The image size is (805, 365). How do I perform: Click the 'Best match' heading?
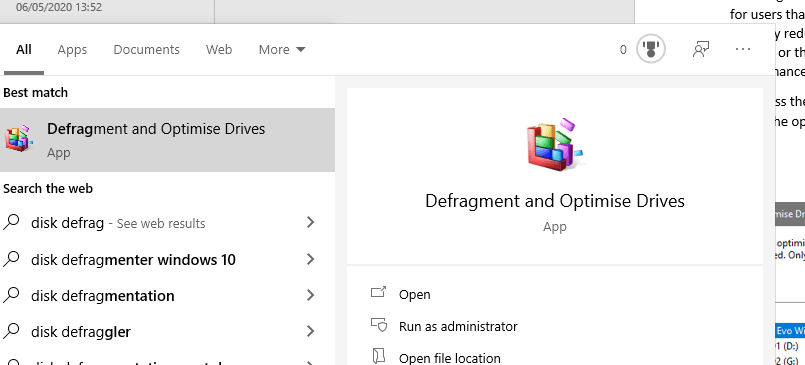click(x=35, y=93)
